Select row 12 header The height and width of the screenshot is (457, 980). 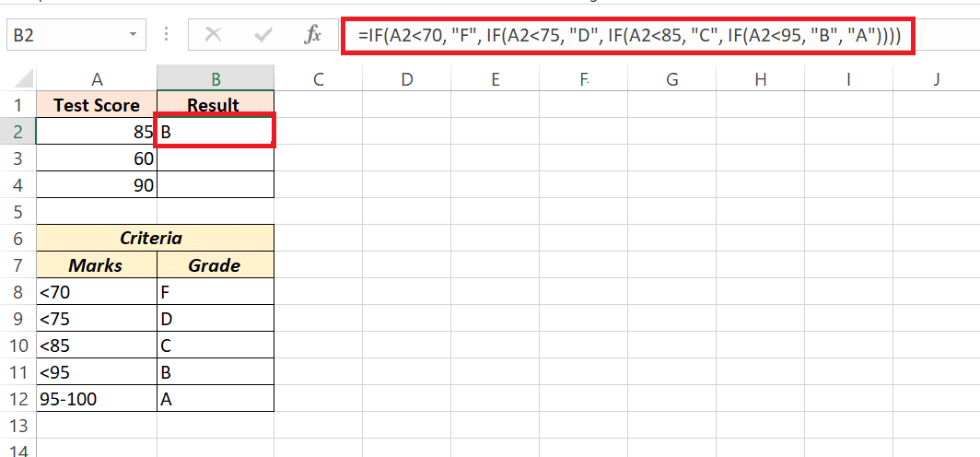pyautogui.click(x=18, y=399)
